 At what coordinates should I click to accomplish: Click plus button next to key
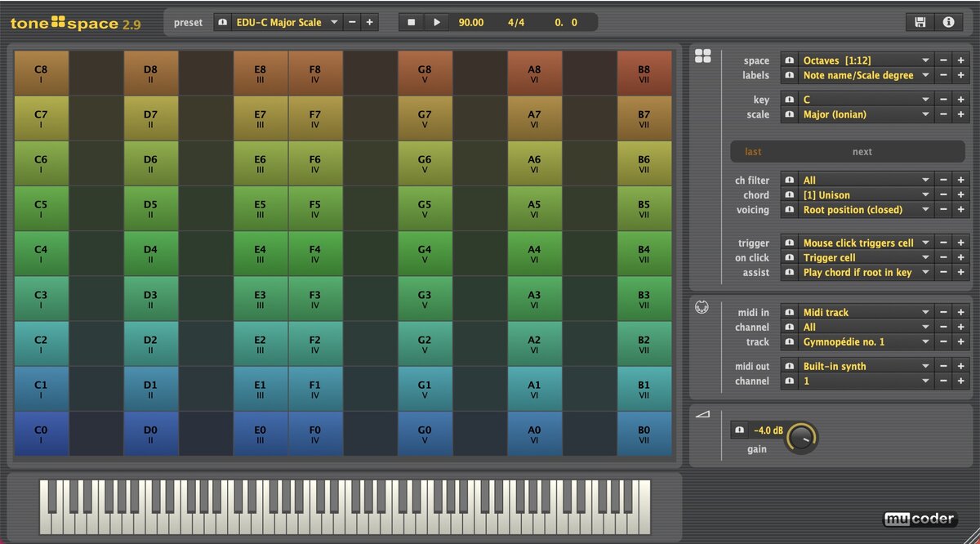tap(961, 100)
